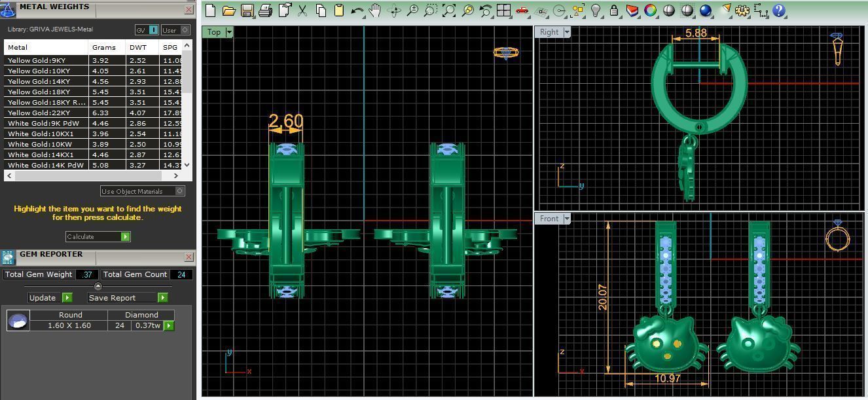Viewport: 868px width, 400px height.
Task: Close the Gem Reporter panel
Action: tap(189, 257)
